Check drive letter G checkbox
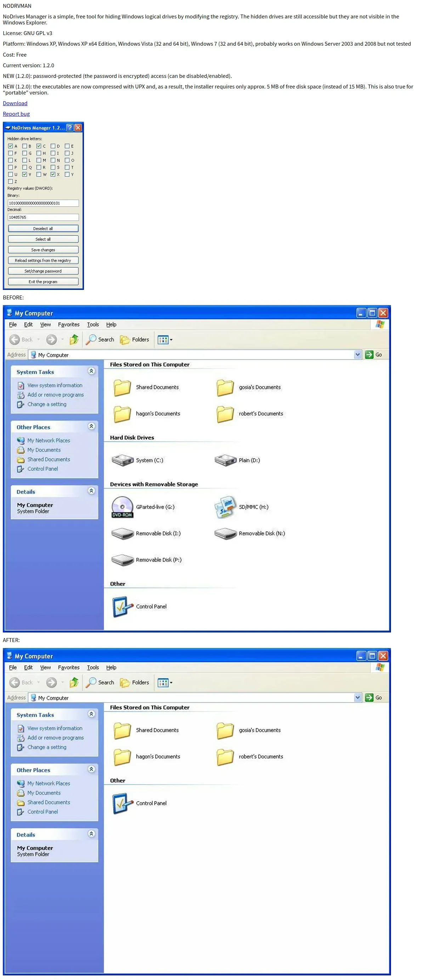The height and width of the screenshot is (980, 425). 24,153
